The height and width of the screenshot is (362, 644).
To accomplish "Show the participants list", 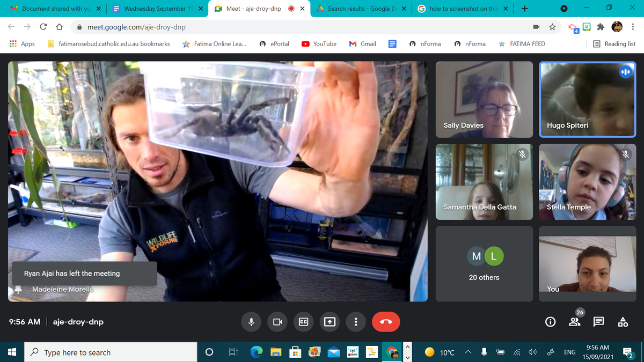I will 574,322.
